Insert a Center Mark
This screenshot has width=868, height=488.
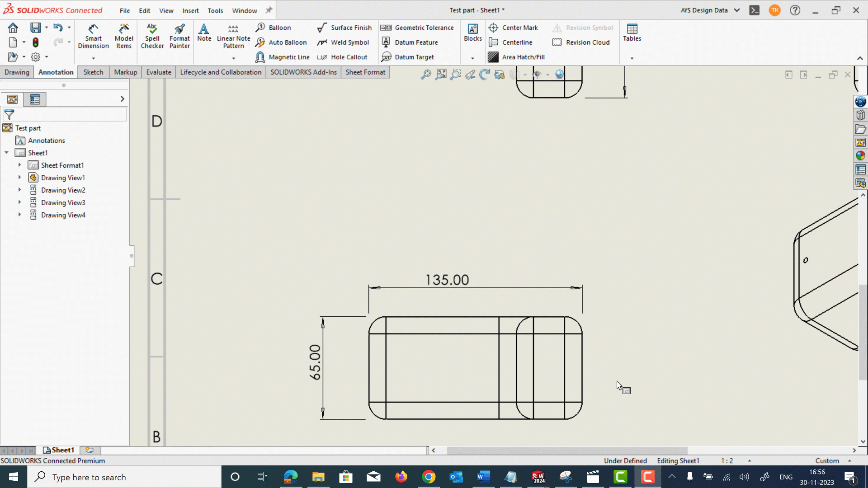tap(514, 28)
